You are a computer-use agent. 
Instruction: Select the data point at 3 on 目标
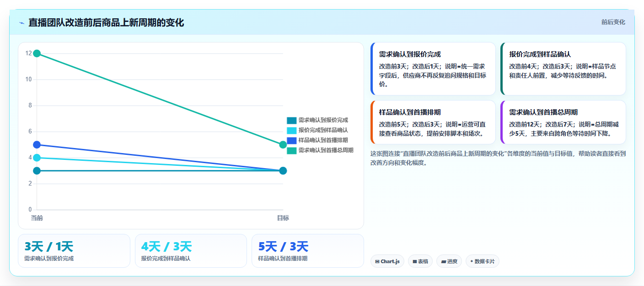(283, 171)
